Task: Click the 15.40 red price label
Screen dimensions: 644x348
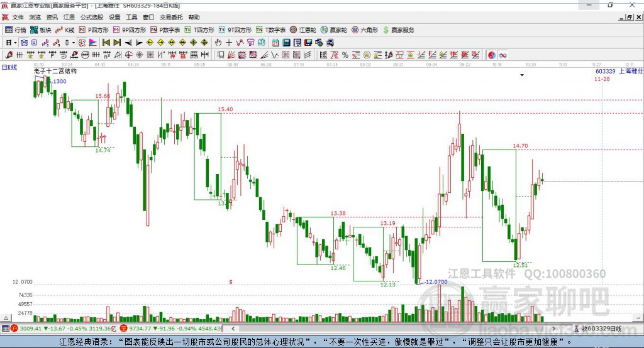Action: point(225,109)
